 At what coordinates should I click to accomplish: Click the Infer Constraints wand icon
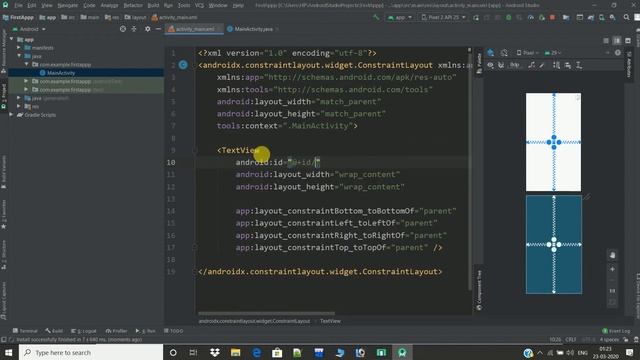(x=542, y=65)
